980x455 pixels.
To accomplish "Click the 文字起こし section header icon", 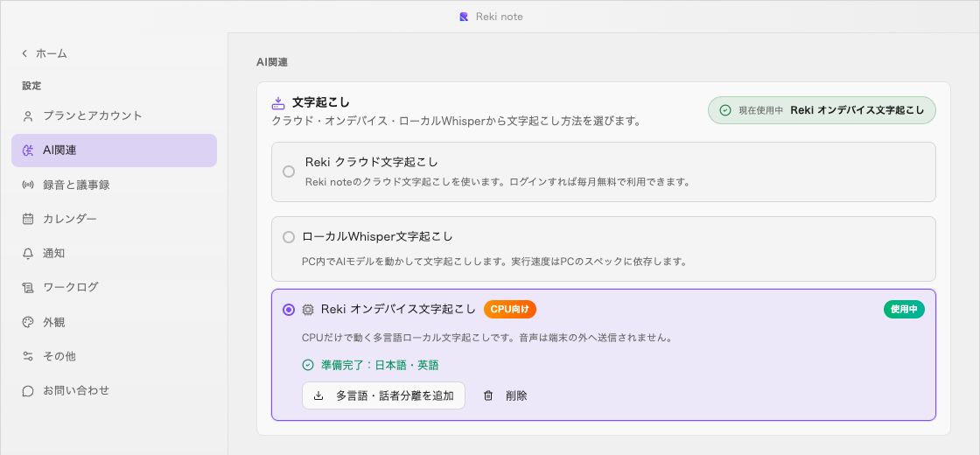I will (278, 102).
